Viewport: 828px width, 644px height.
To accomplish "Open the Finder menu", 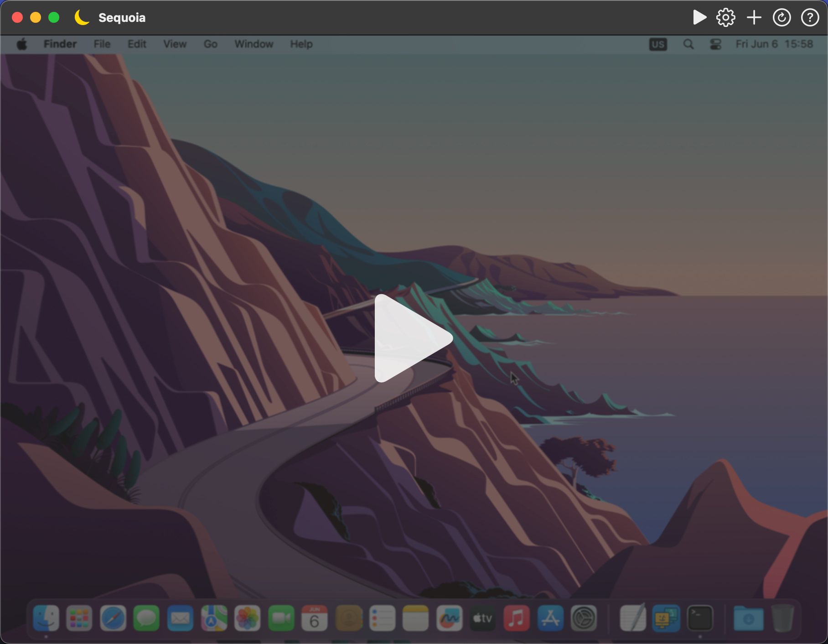I will click(x=60, y=44).
